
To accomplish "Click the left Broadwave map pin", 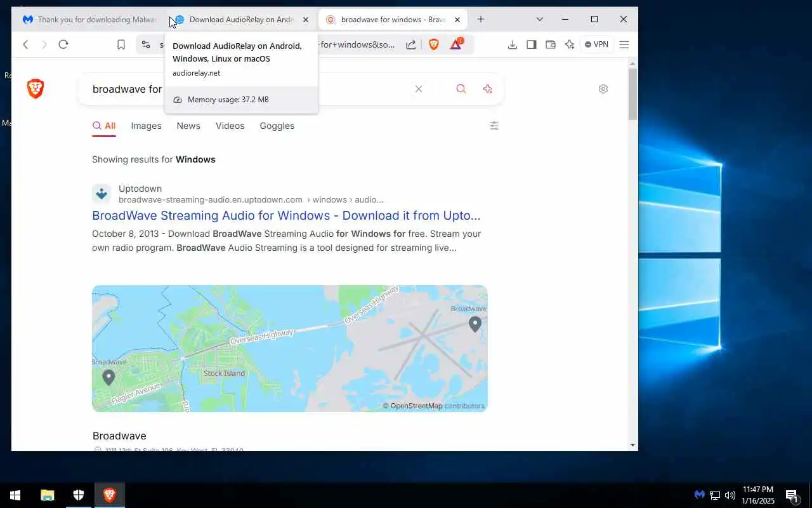I will click(x=108, y=377).
